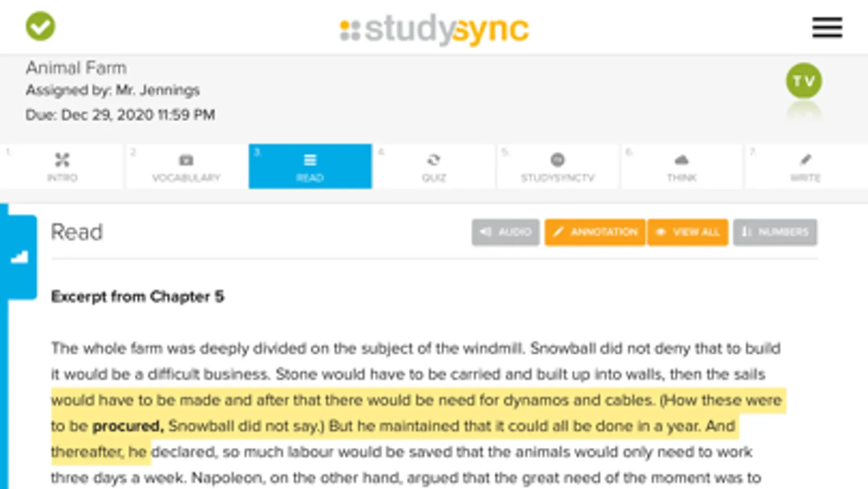Select the Read step icon
This screenshot has width=868, height=489.
pyautogui.click(x=310, y=160)
